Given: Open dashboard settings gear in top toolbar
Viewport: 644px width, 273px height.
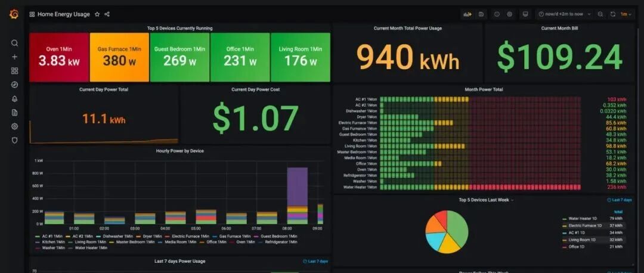Looking at the screenshot, I should pos(510,14).
